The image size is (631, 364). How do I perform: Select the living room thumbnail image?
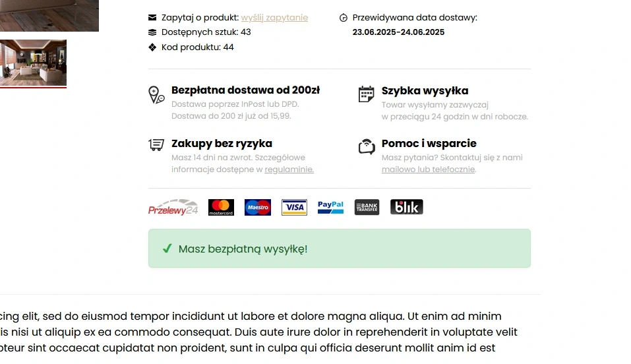[33, 63]
